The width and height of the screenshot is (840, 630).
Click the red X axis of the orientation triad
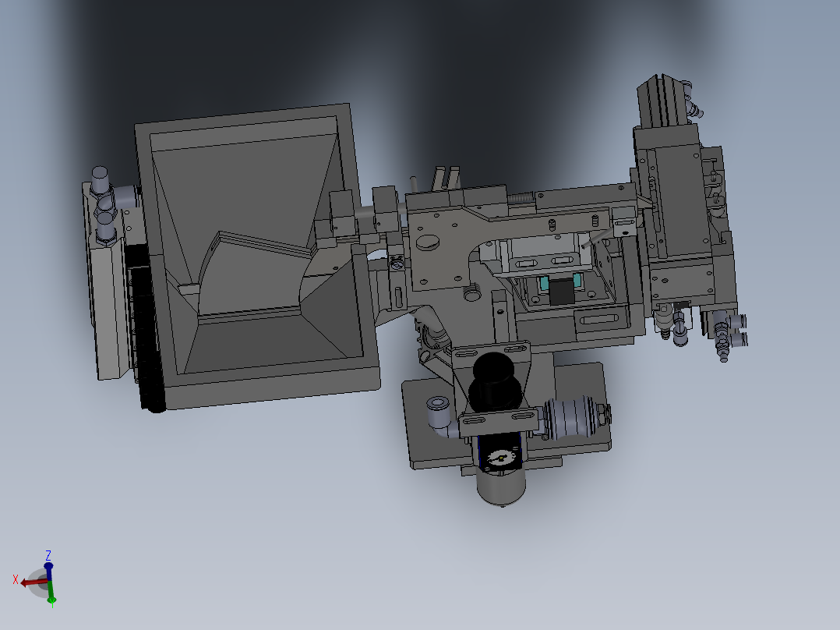pos(34,582)
